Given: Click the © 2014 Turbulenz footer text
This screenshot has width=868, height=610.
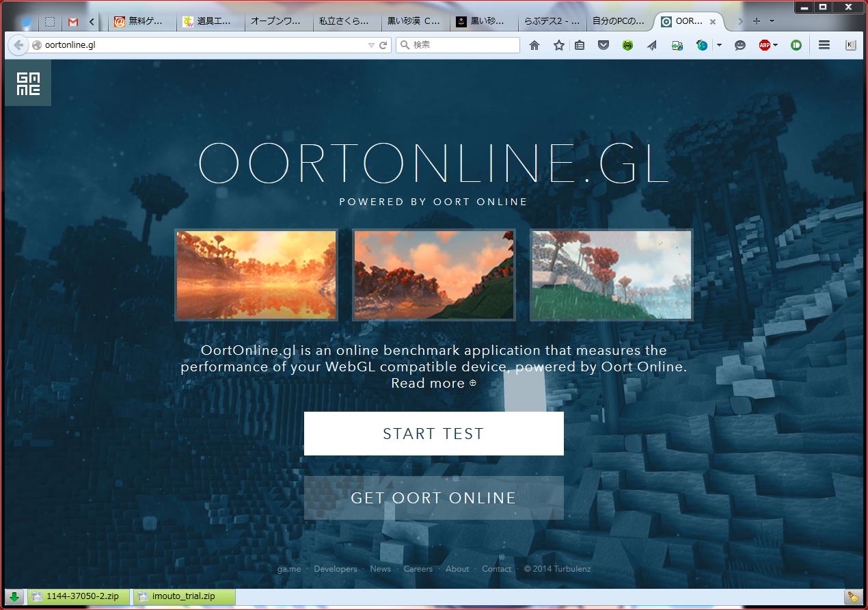Looking at the screenshot, I should coord(558,569).
